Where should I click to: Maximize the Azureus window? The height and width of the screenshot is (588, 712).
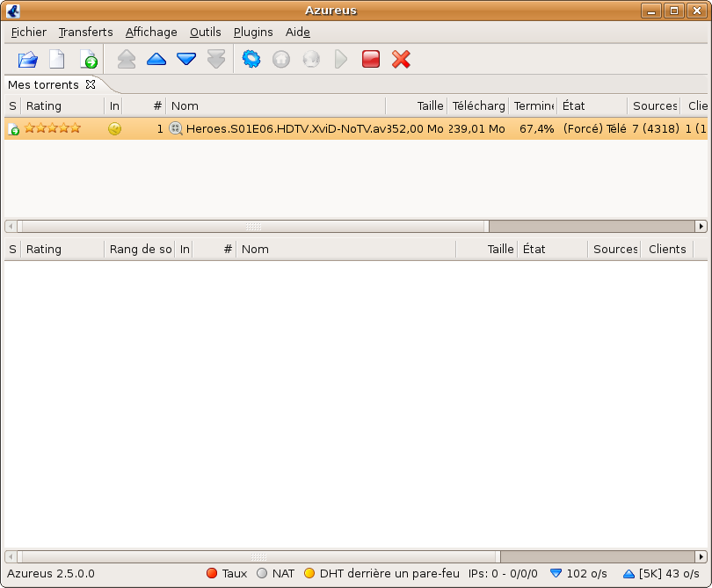674,11
